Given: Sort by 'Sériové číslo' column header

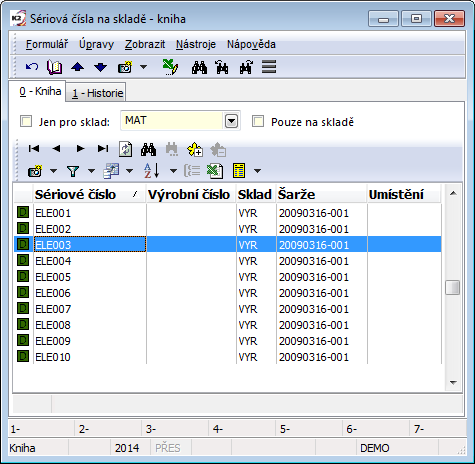Looking at the screenshot, I should (89, 194).
